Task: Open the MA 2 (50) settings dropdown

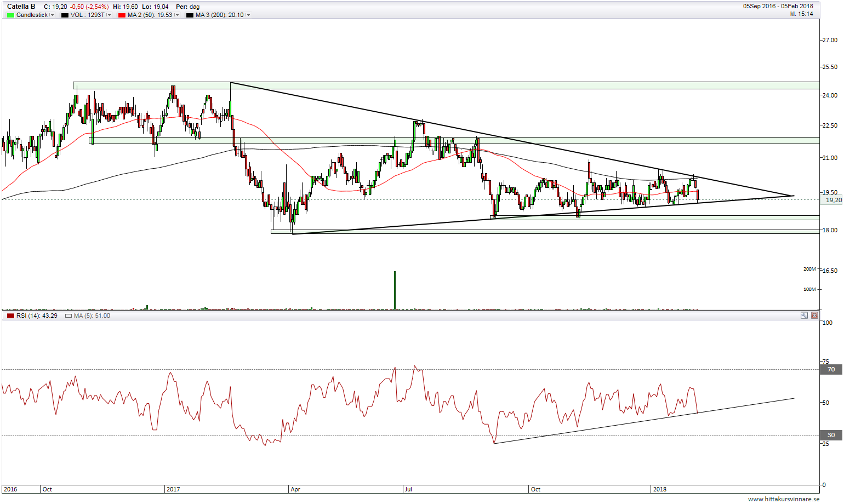Action: 177,15
